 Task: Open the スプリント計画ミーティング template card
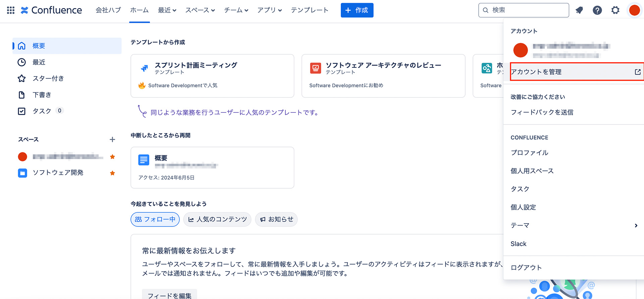pos(212,76)
